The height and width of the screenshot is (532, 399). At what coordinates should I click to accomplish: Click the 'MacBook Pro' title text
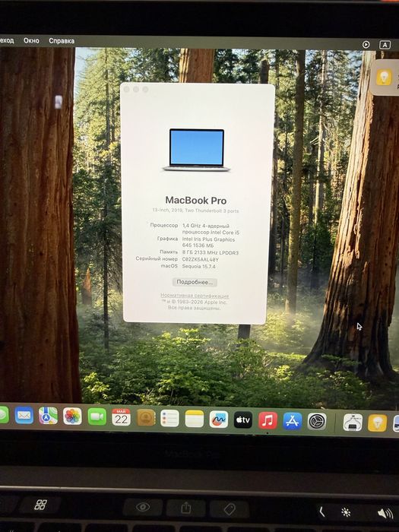point(196,201)
